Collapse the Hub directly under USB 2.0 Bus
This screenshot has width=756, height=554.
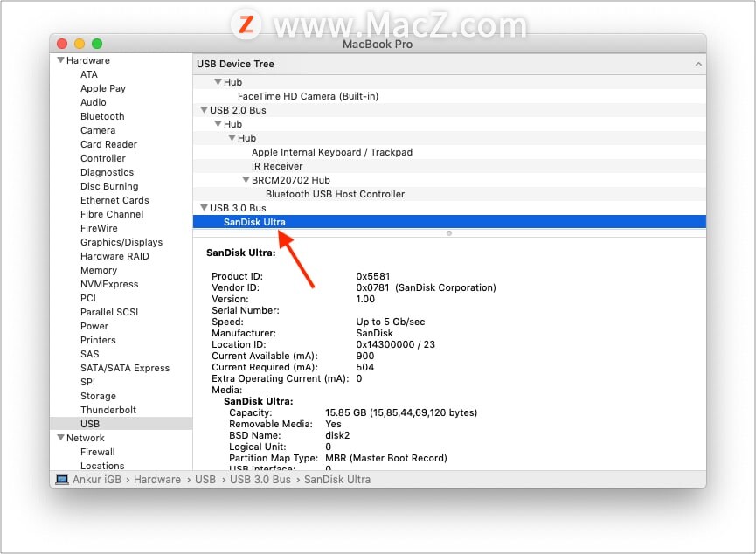pos(218,124)
